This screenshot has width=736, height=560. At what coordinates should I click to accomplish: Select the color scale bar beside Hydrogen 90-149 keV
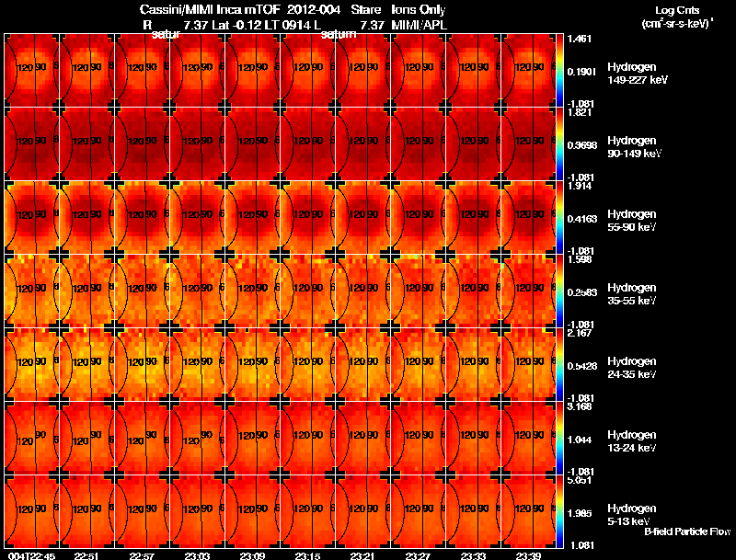coord(559,144)
